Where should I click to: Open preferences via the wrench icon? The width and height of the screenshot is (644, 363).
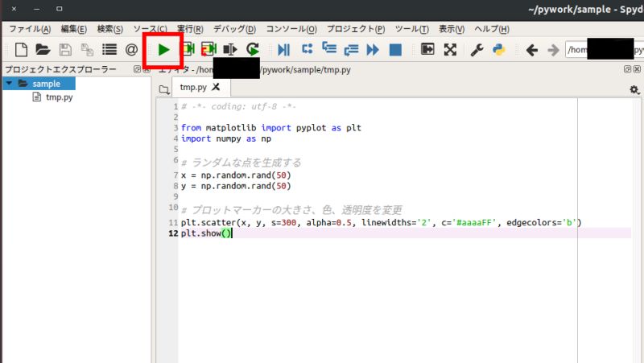[x=477, y=50]
